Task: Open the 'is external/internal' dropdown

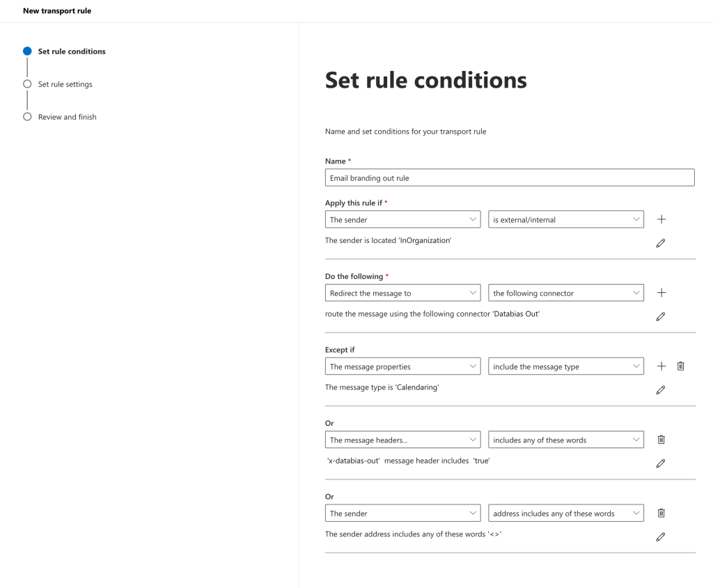Action: pos(565,219)
